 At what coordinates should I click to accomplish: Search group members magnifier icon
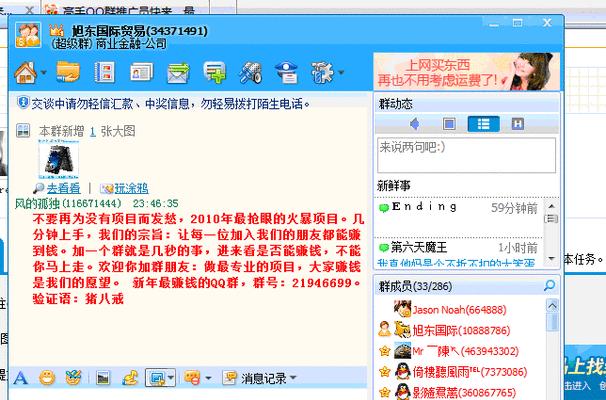click(x=549, y=286)
